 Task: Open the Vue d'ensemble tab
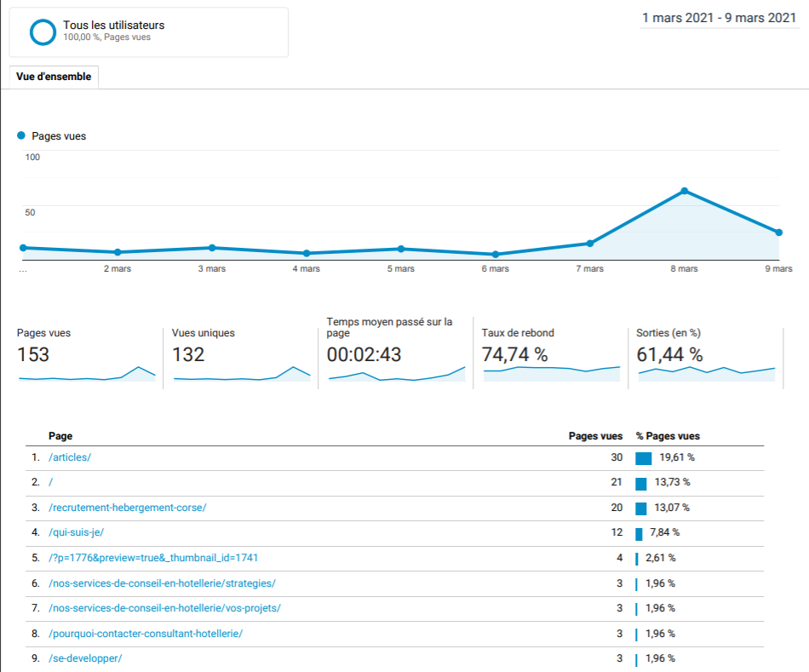pos(54,77)
